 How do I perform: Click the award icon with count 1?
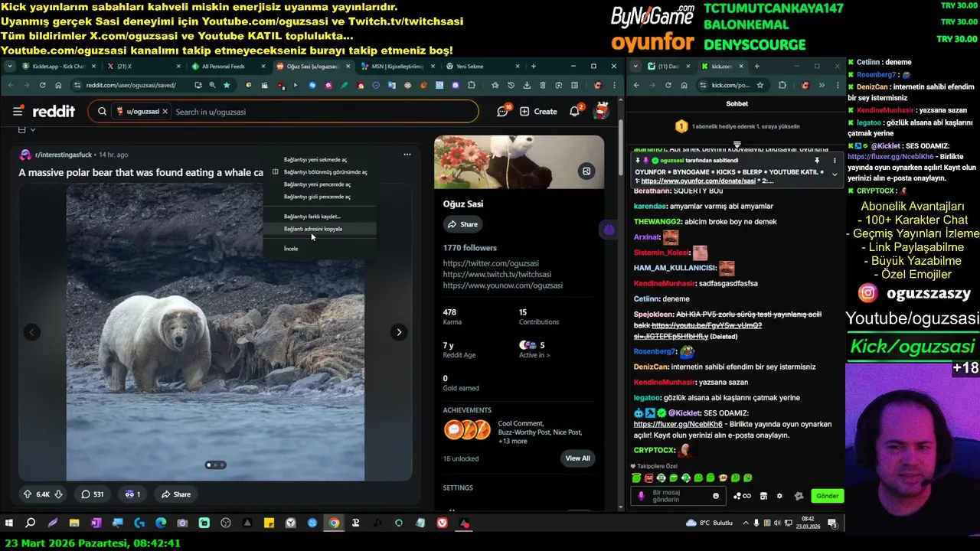click(x=132, y=494)
